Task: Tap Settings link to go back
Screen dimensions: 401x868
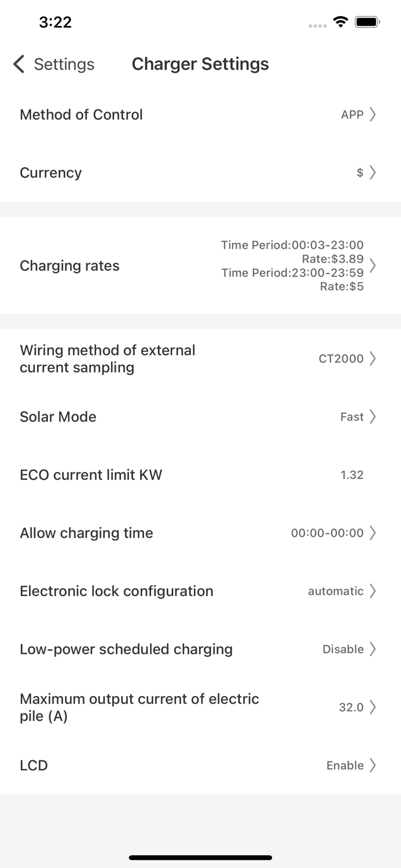Action: tap(64, 64)
